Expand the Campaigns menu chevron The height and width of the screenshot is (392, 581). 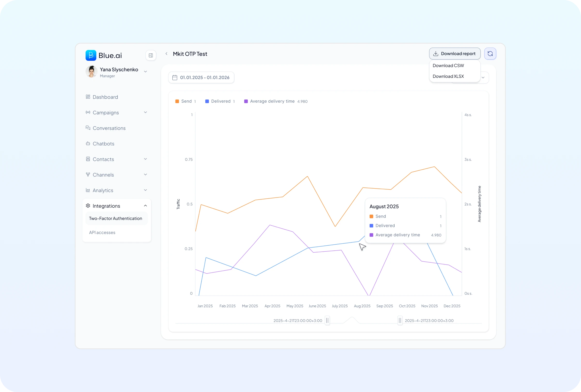click(x=145, y=113)
